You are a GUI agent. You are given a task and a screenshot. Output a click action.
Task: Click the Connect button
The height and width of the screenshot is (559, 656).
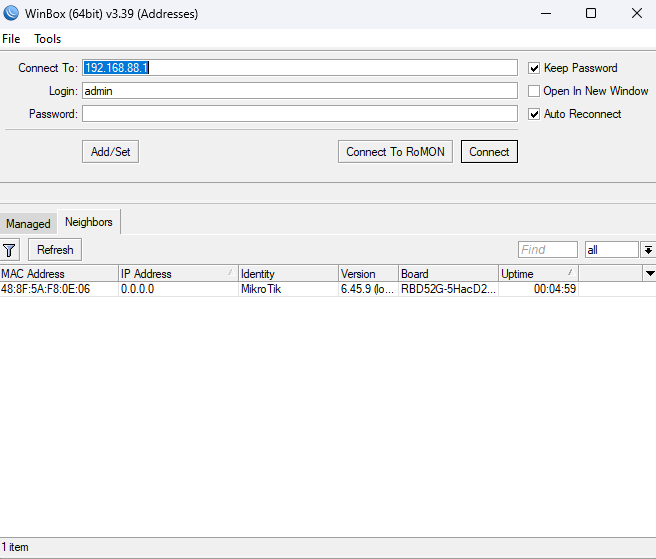point(489,151)
